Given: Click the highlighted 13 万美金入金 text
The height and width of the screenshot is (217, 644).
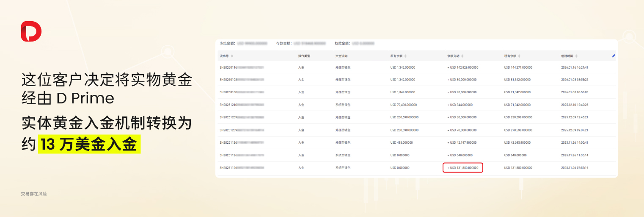Looking at the screenshot, I should pos(89,145).
